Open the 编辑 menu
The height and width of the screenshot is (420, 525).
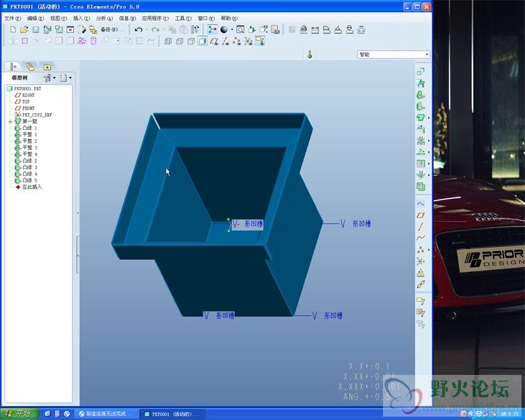[35, 18]
